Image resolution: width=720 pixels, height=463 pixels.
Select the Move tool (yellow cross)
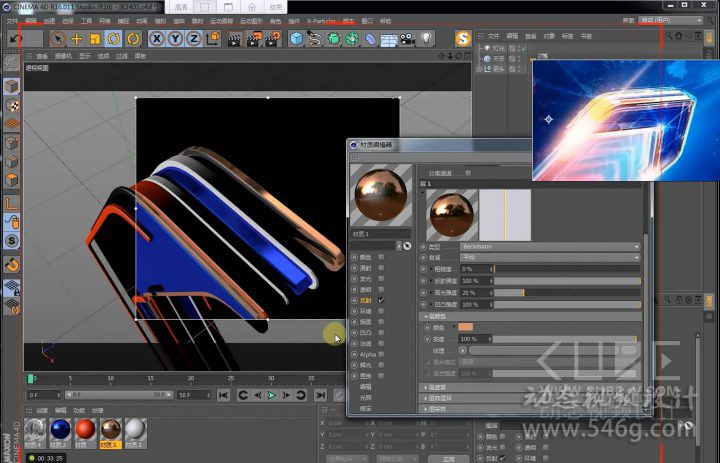click(x=76, y=39)
